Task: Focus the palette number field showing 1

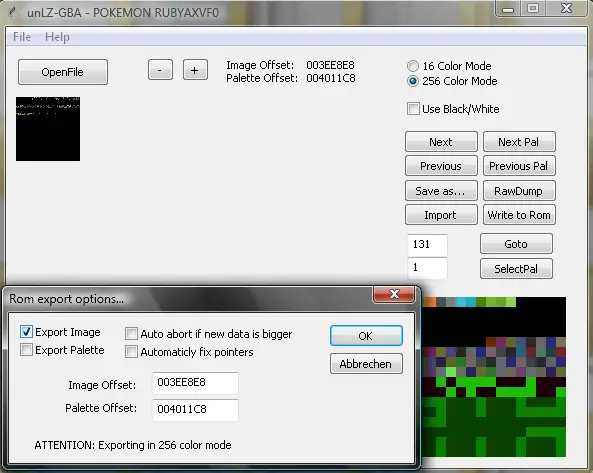Action: [x=427, y=268]
